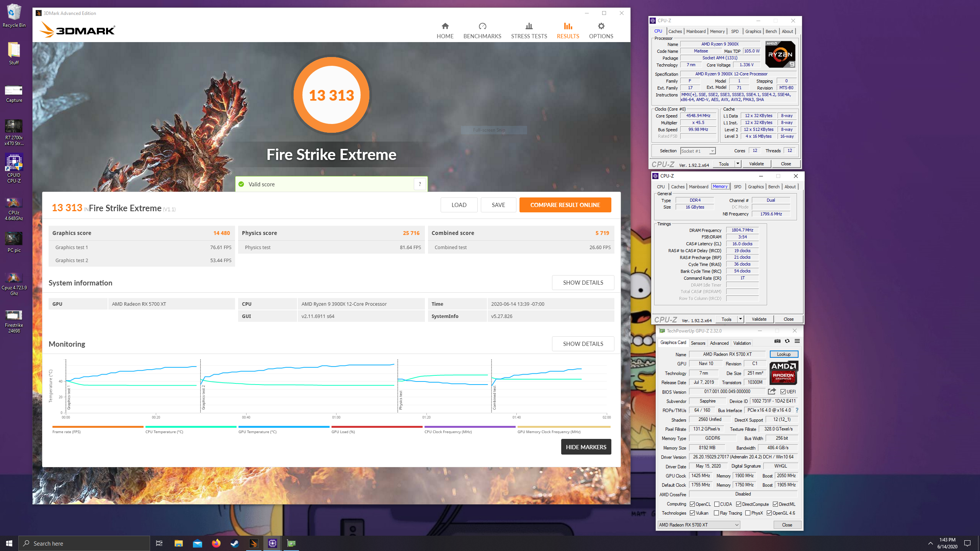Select the PC pic desktop icon
The height and width of the screenshot is (551, 980).
(14, 242)
